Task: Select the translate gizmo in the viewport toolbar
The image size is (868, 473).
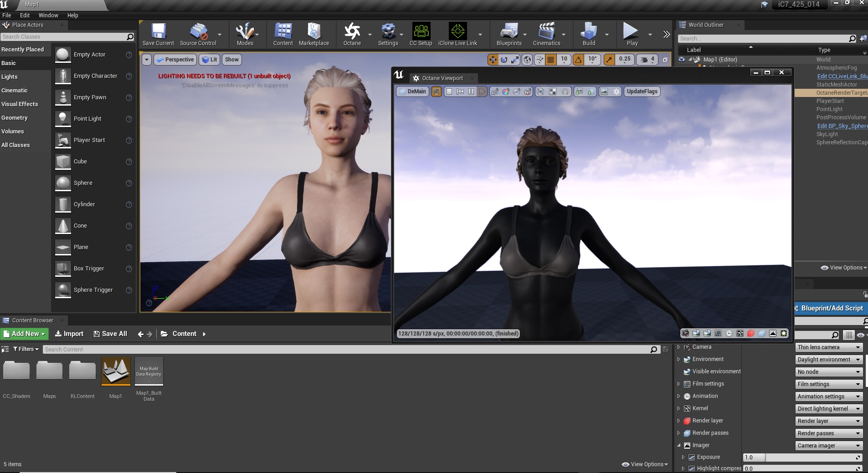Action: [493, 60]
